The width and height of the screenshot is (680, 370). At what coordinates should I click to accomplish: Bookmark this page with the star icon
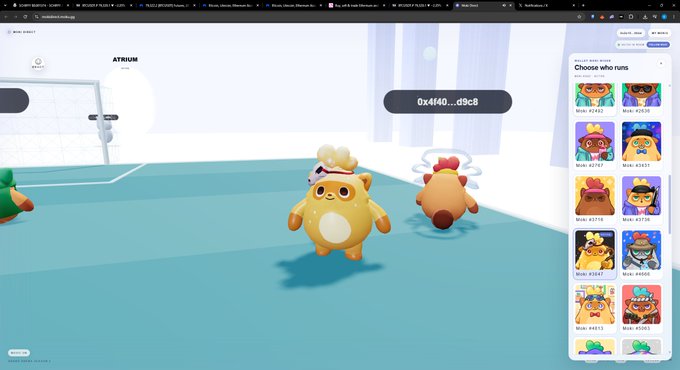(x=579, y=16)
